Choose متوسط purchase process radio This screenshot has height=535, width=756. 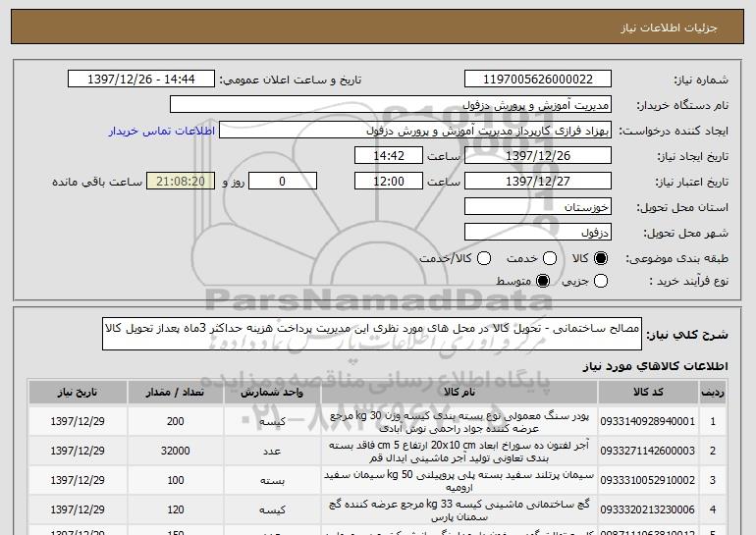click(543, 281)
